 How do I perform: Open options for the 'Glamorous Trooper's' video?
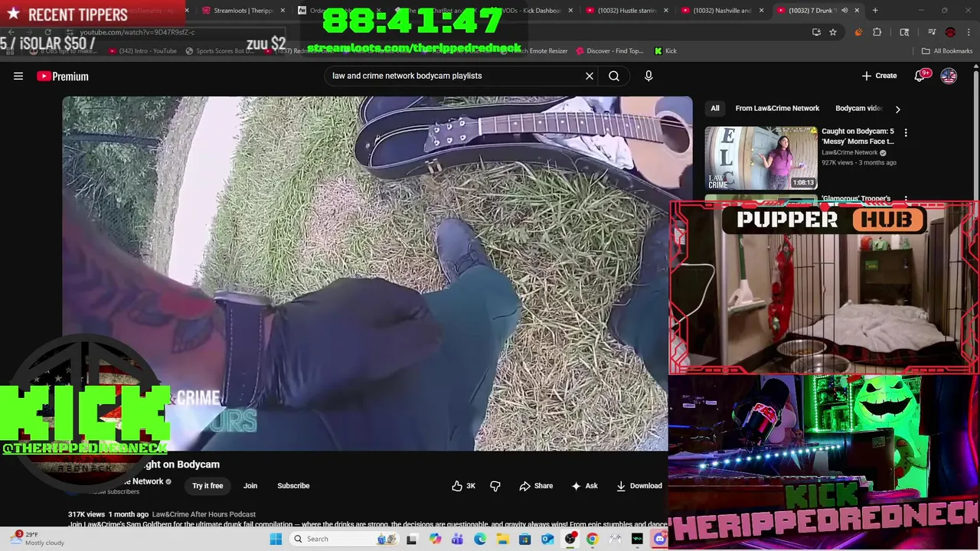(x=906, y=199)
